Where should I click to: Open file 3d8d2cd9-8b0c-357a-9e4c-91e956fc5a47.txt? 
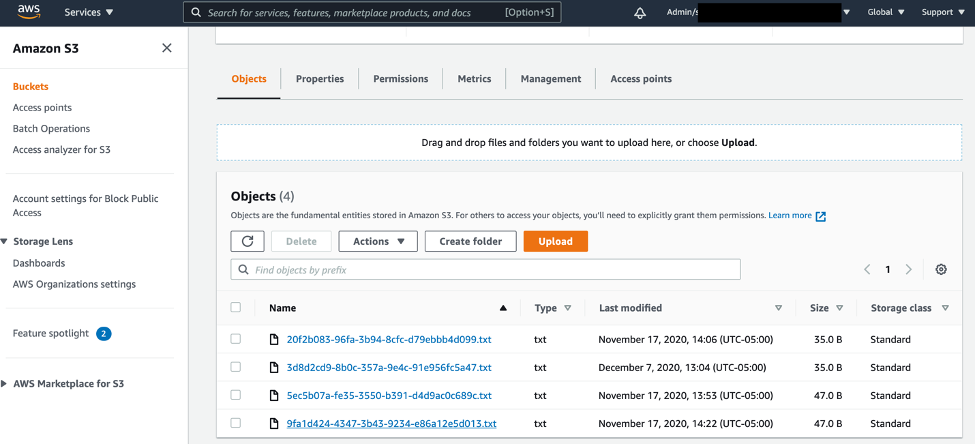[x=389, y=368]
